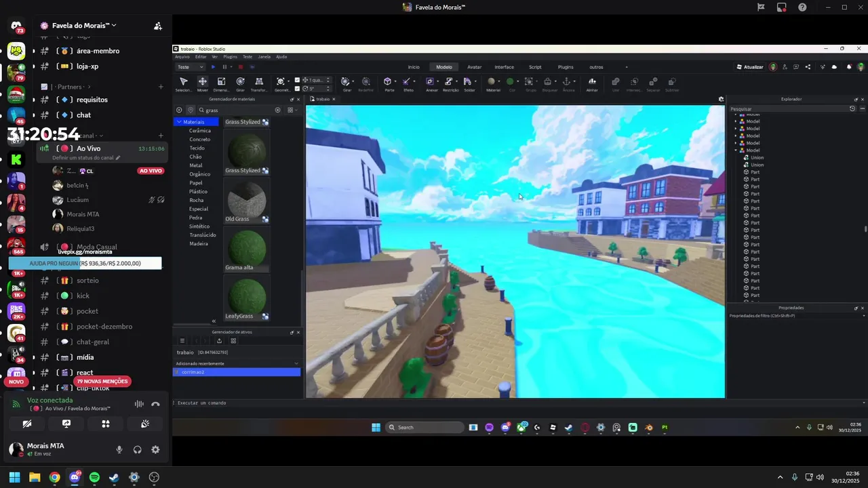Activate the Dimensionar scale tool
The width and height of the screenshot is (868, 488).
pyautogui.click(x=221, y=84)
